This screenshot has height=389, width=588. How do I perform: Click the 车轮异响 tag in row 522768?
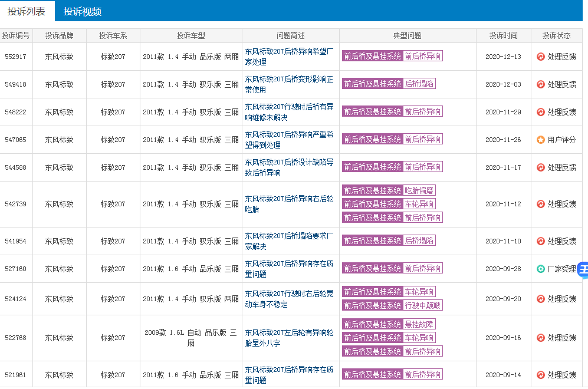tap(419, 338)
